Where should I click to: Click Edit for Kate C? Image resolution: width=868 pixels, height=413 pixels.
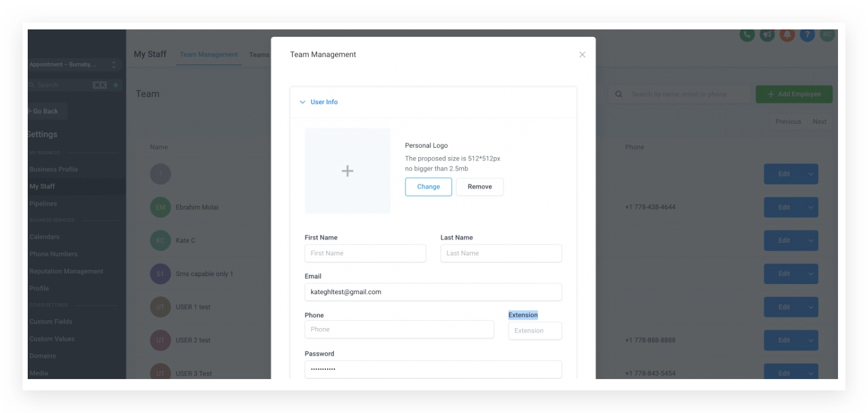tap(784, 240)
